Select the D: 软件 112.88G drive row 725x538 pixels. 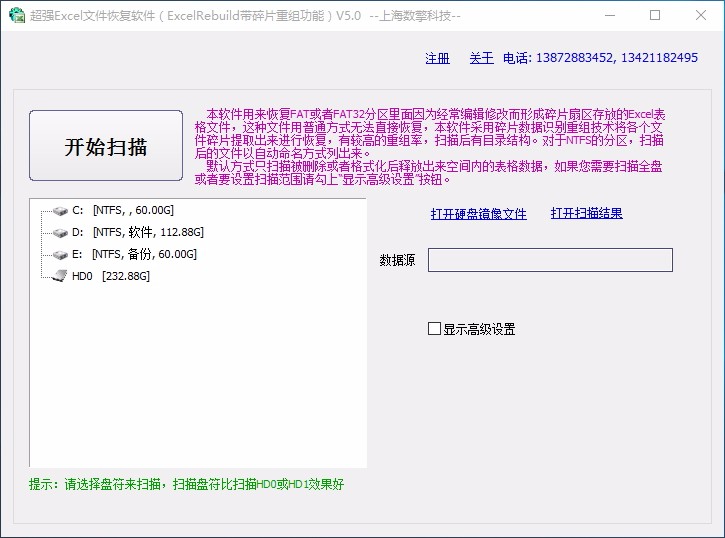point(138,232)
